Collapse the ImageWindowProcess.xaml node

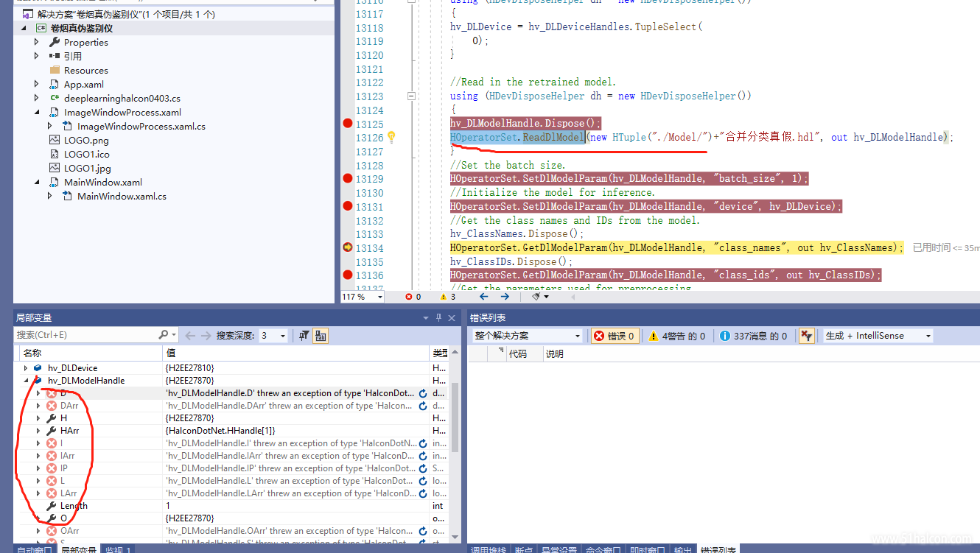(37, 113)
